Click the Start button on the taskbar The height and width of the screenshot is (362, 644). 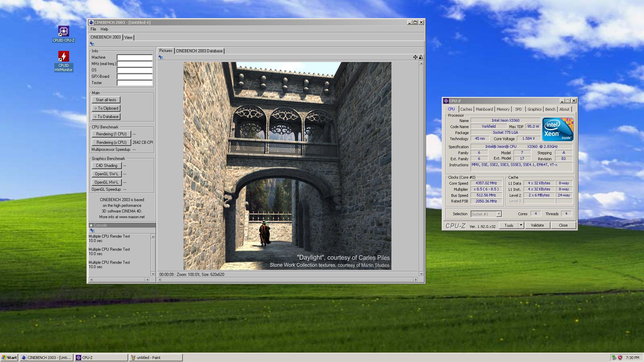click(x=9, y=358)
